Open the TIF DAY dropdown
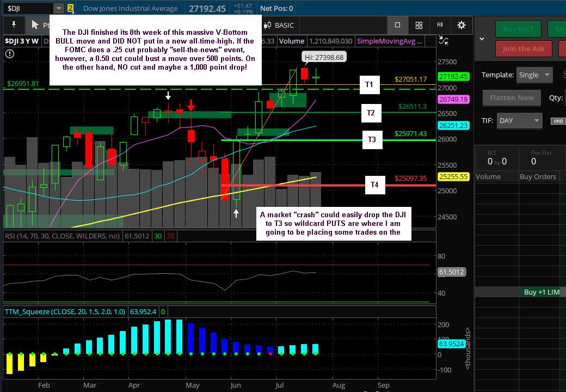566x392 pixels. point(519,121)
